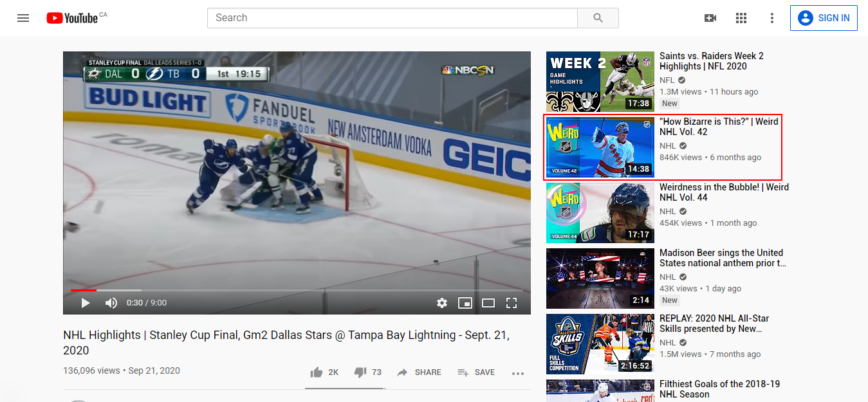Play the video
868x402 pixels.
pyautogui.click(x=86, y=303)
